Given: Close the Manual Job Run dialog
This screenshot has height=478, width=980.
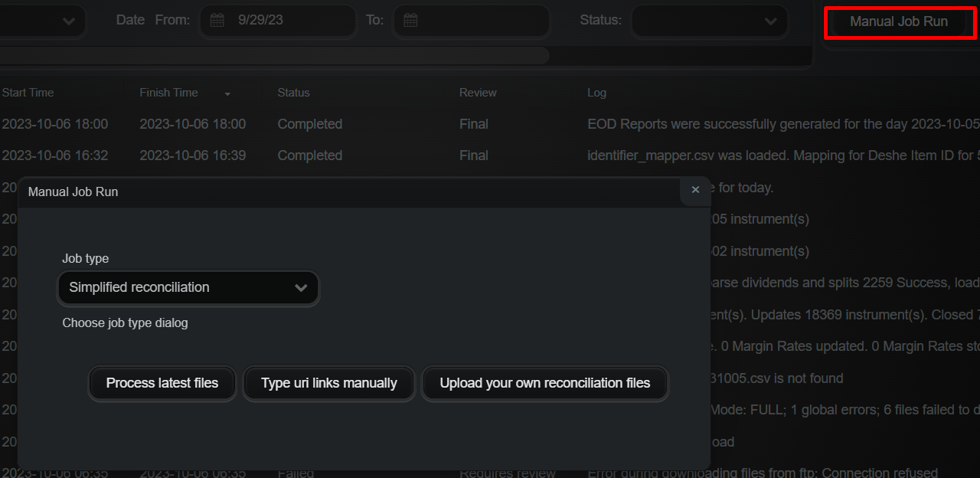Looking at the screenshot, I should [695, 190].
